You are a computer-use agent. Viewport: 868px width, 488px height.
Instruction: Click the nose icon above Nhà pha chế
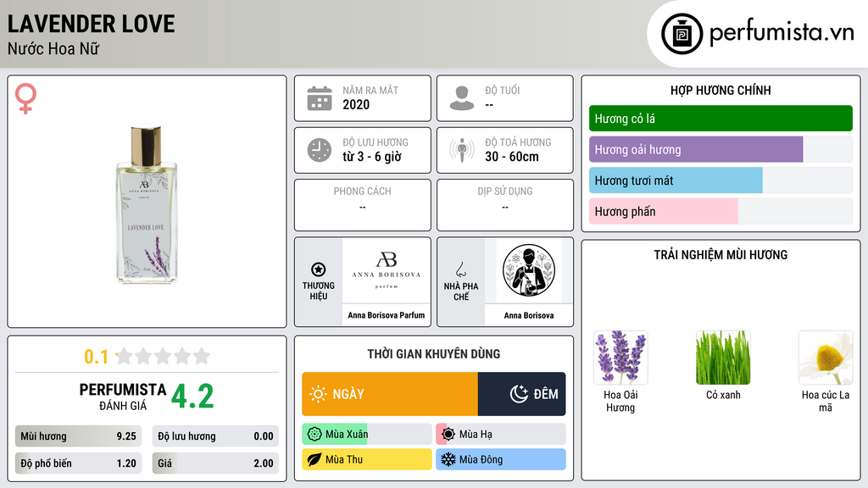coord(460,269)
